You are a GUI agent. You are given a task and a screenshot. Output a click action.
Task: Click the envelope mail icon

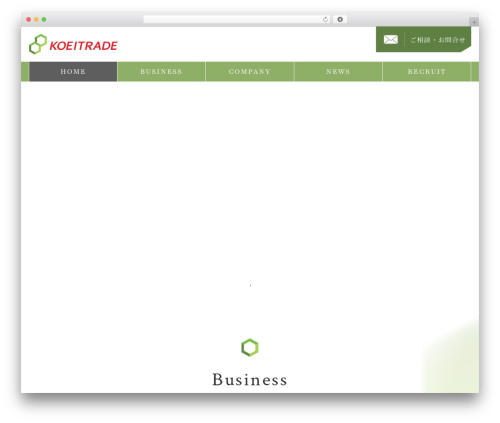(390, 40)
